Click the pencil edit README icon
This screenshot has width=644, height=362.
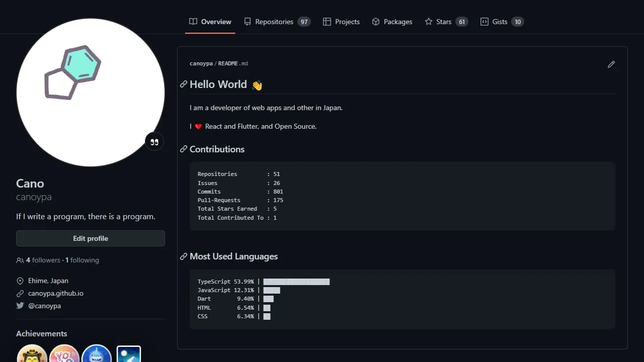611,64
